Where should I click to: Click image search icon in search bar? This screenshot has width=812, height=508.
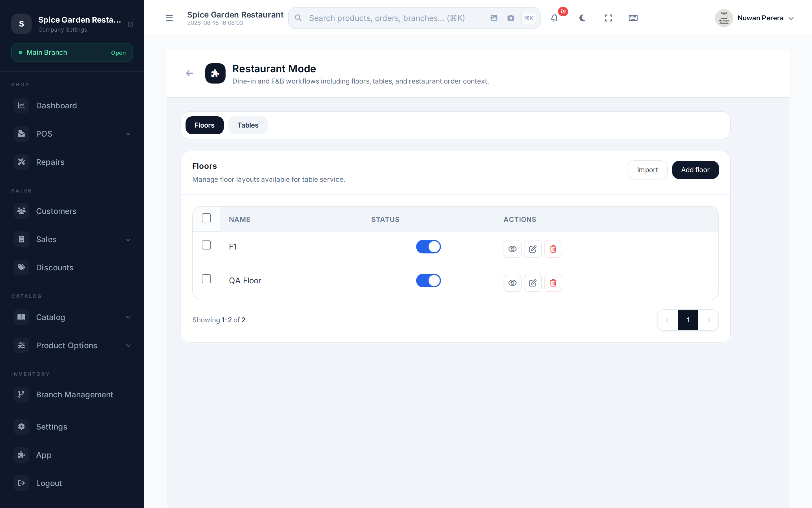[494, 18]
